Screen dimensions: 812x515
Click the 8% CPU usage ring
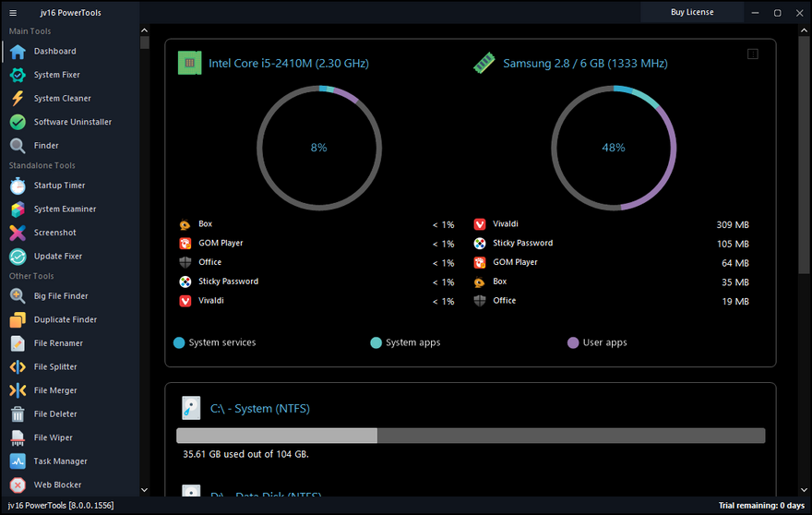(319, 149)
